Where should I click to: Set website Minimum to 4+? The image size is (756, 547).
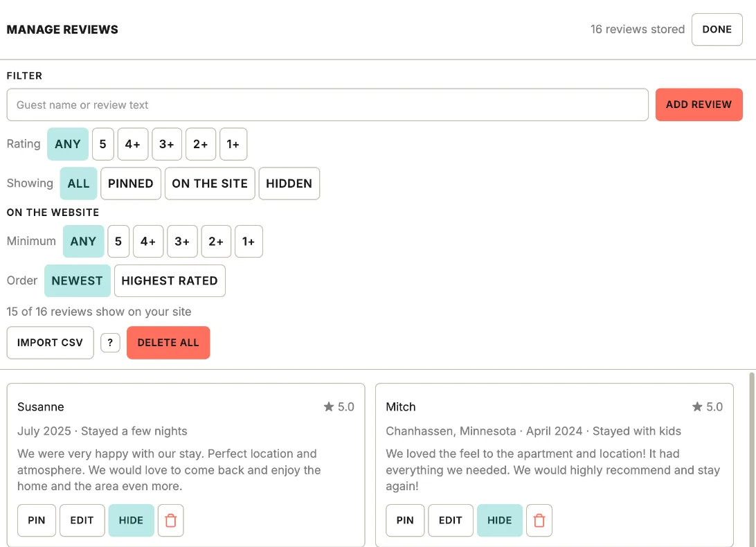click(148, 241)
